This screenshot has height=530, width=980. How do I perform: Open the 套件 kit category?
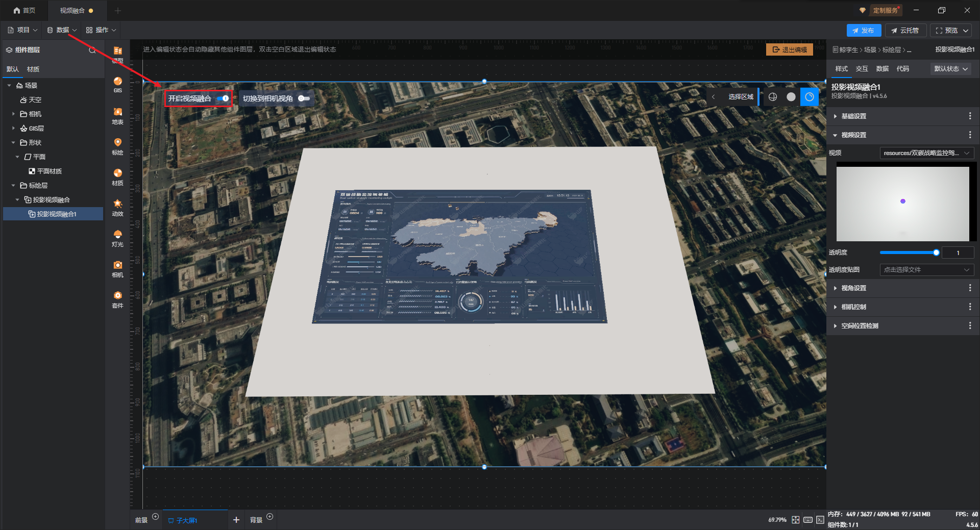[x=117, y=299]
